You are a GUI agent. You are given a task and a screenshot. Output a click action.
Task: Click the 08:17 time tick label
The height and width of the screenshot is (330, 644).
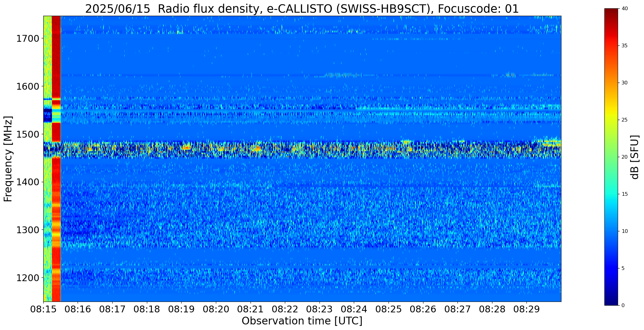(112, 309)
